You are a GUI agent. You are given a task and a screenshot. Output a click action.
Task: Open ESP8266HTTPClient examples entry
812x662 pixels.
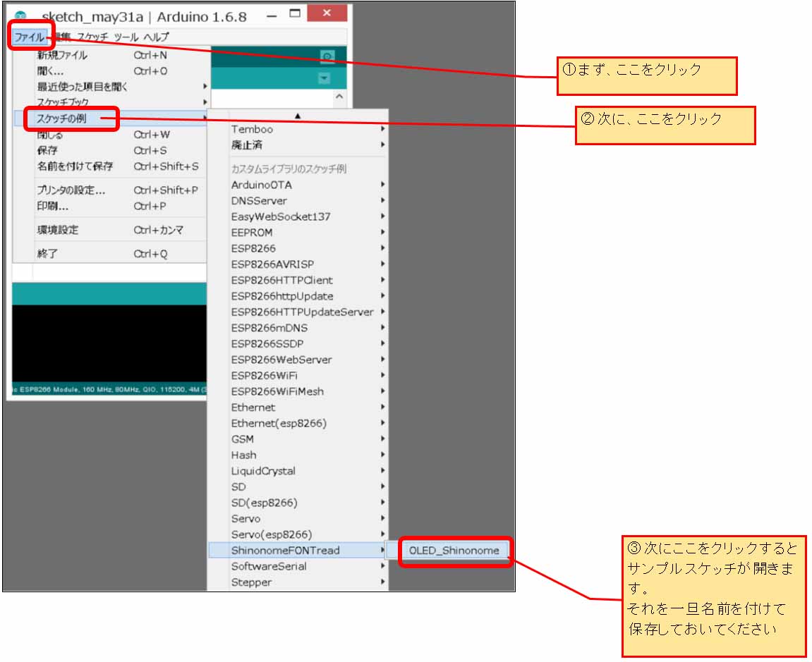tap(298, 280)
